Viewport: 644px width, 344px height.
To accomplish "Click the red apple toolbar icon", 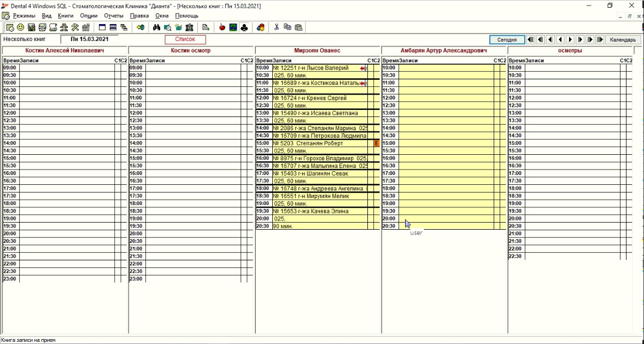I will (222, 27).
